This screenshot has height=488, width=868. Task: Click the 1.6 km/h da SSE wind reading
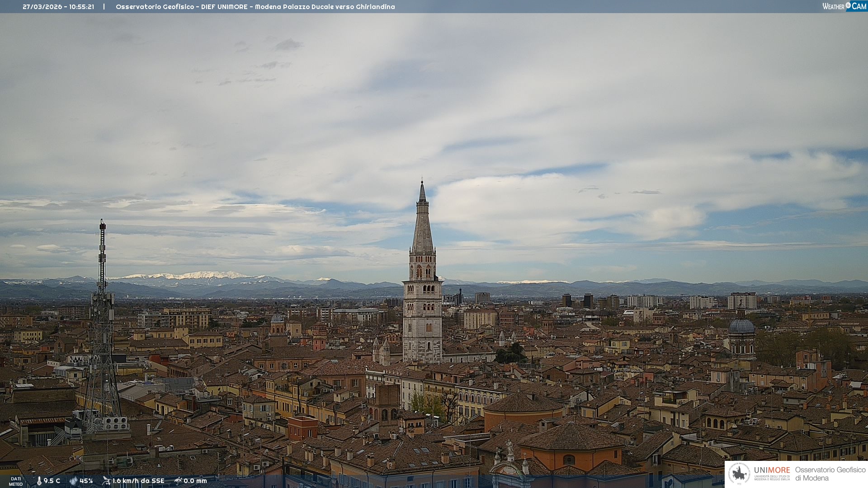tap(138, 481)
